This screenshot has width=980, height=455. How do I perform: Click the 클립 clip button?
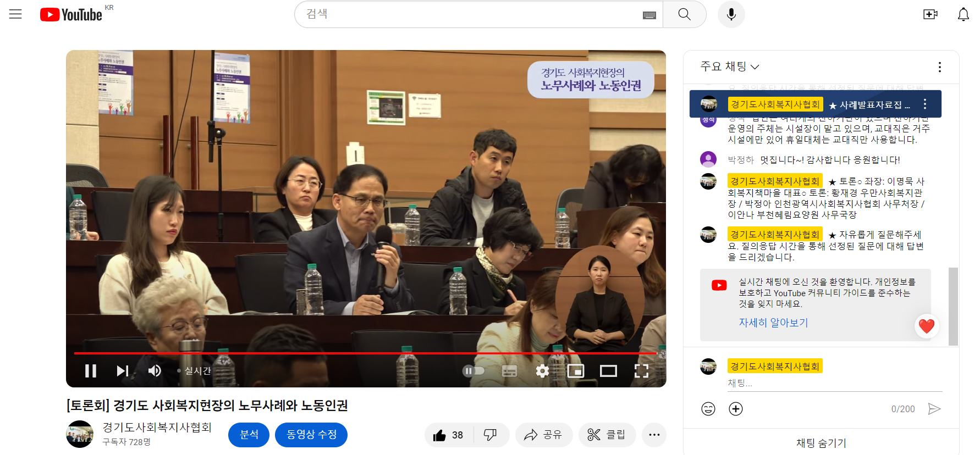coord(607,435)
